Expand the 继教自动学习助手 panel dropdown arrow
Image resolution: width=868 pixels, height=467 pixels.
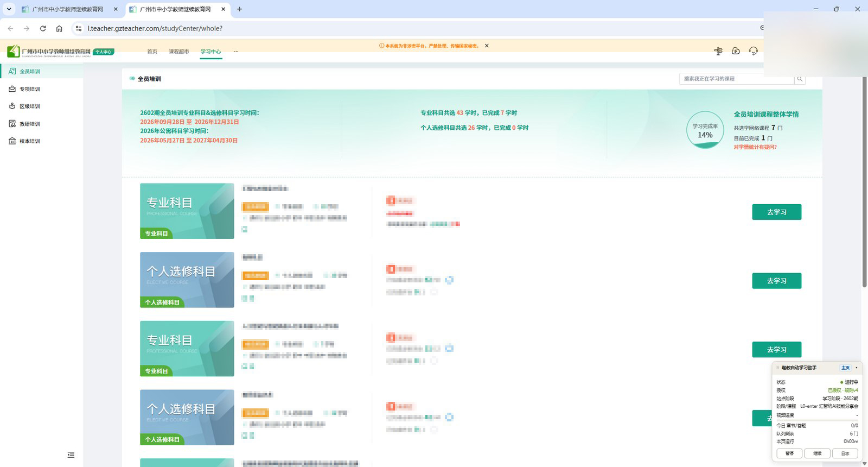coord(857,368)
